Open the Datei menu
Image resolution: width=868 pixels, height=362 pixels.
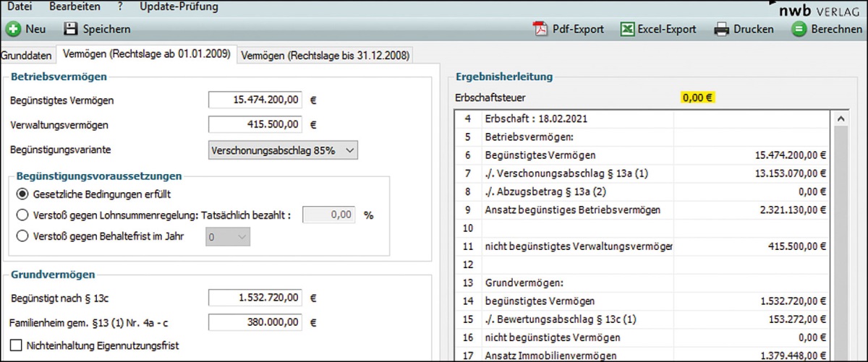[19, 7]
